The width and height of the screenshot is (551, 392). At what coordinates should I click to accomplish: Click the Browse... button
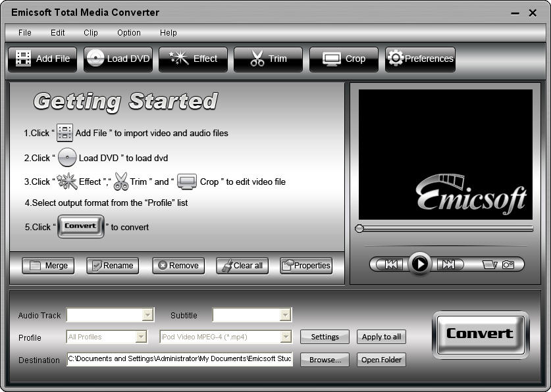325,360
